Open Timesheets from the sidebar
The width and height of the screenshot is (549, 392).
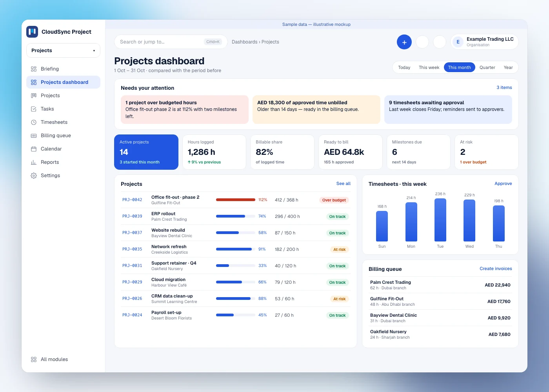[63, 122]
